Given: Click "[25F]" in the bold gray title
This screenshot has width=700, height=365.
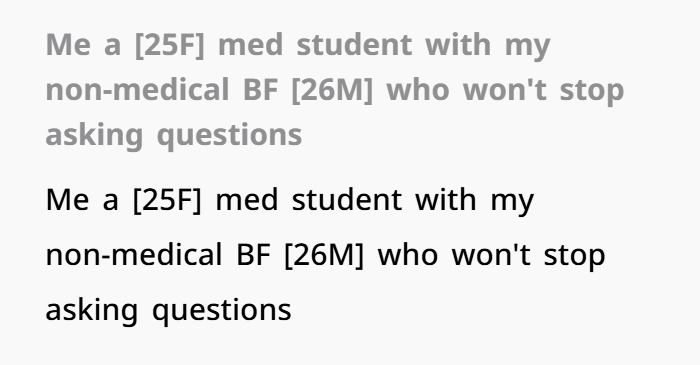Looking at the screenshot, I should (x=170, y=46).
